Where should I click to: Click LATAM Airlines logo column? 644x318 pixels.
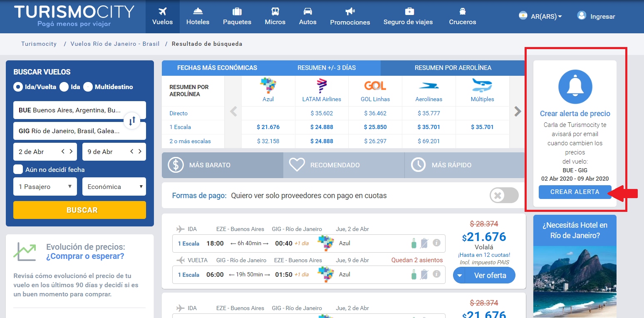pyautogui.click(x=322, y=86)
